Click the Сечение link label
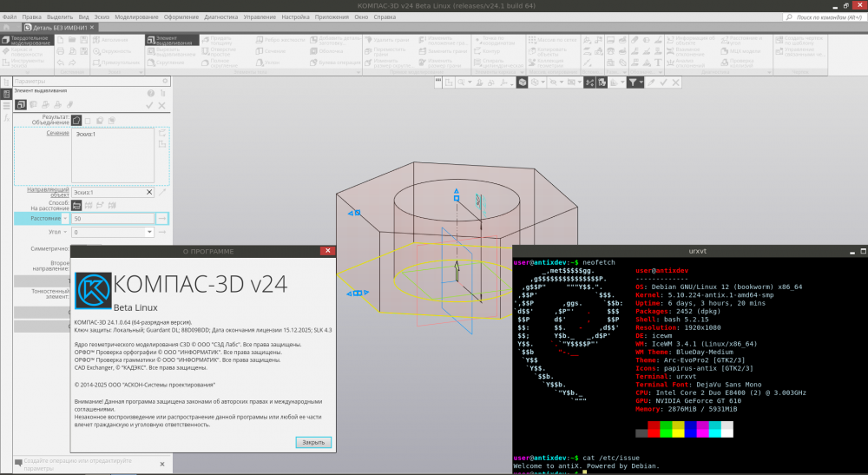 [56, 133]
